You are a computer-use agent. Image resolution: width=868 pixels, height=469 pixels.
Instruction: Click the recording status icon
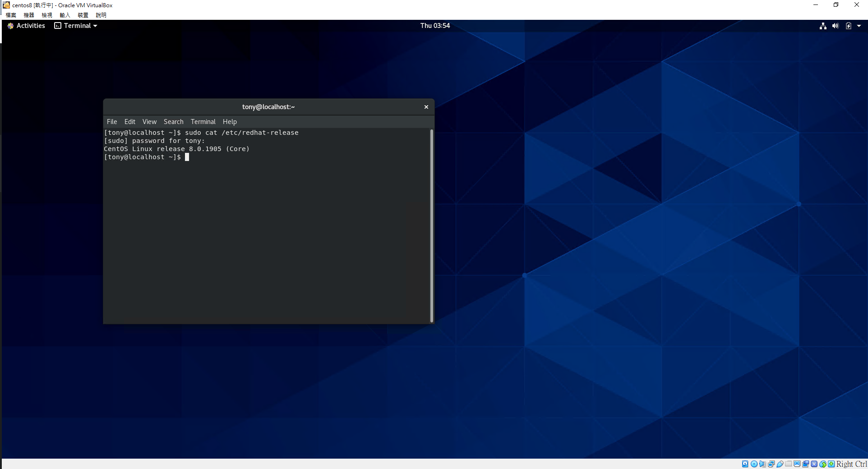(x=806, y=464)
